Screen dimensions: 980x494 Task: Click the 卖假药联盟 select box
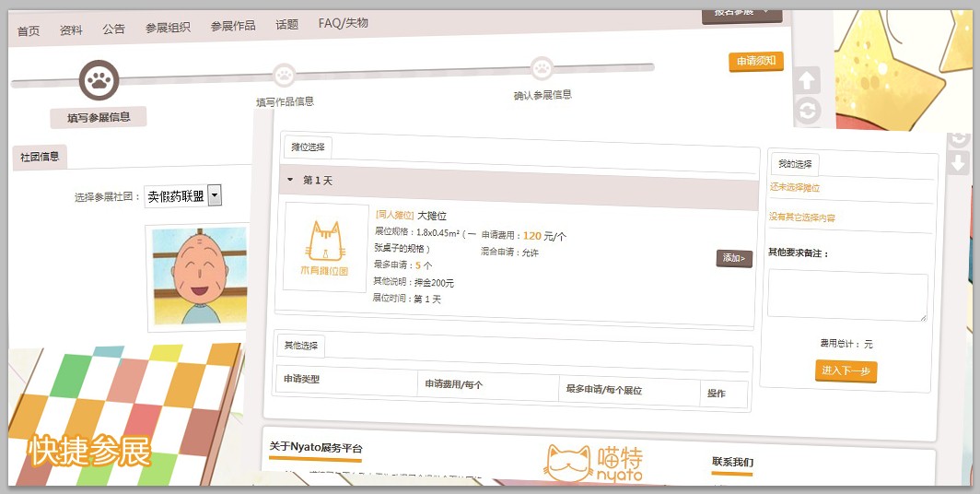pos(182,196)
